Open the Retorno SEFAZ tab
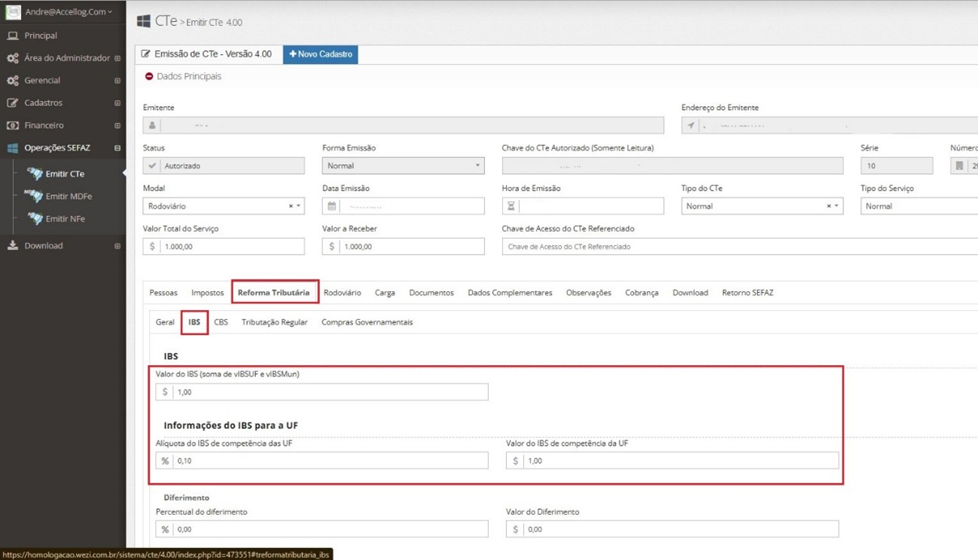 pos(748,293)
